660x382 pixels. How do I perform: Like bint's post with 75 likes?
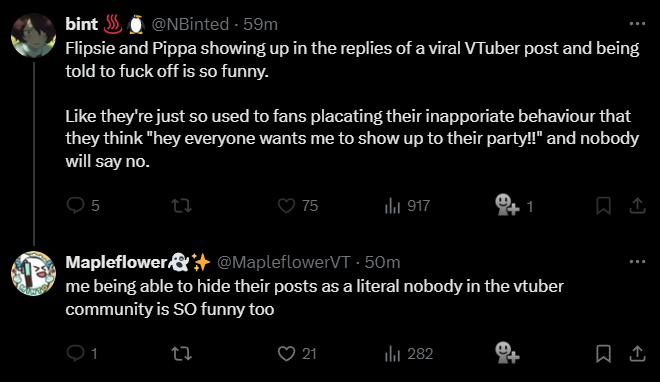click(x=298, y=206)
